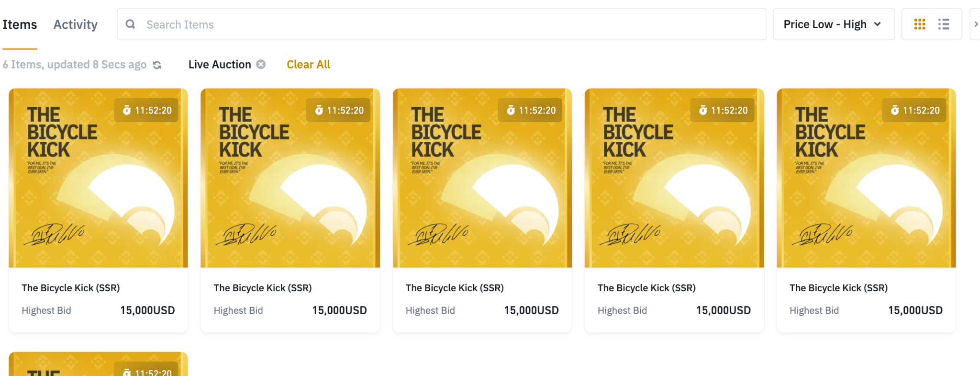Switch to list view layout
This screenshot has width=980, height=376.
click(x=944, y=24)
